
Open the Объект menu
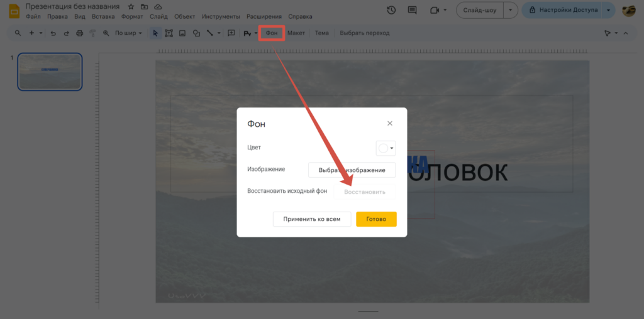point(185,17)
